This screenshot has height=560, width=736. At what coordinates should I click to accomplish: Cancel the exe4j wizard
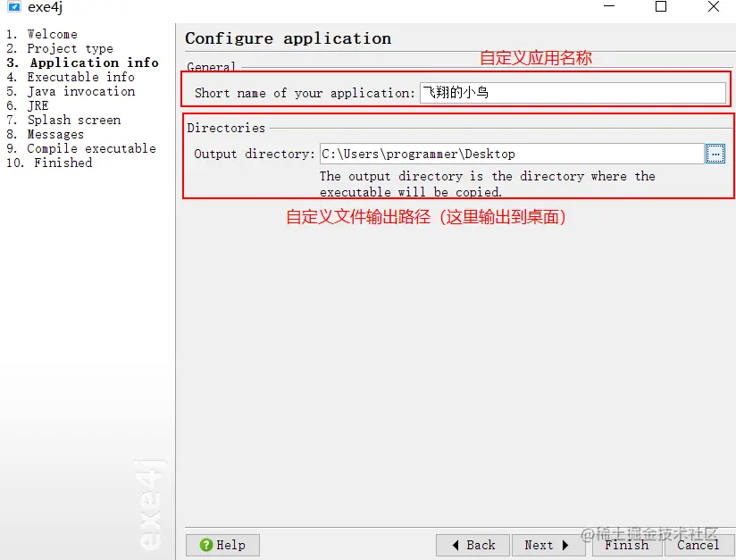point(698,545)
